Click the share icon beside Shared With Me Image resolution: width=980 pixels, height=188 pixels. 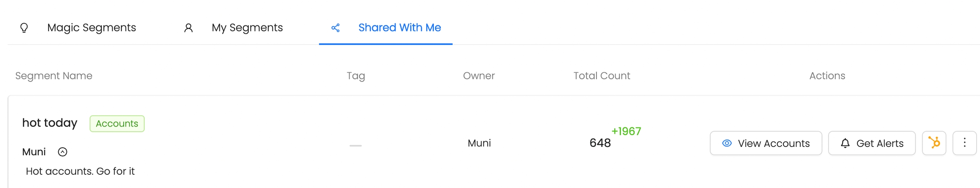coord(335,28)
